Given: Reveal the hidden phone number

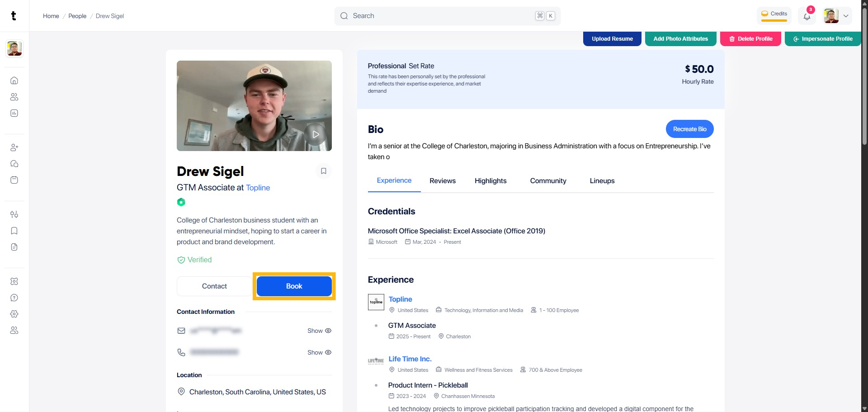Looking at the screenshot, I should pyautogui.click(x=319, y=352).
